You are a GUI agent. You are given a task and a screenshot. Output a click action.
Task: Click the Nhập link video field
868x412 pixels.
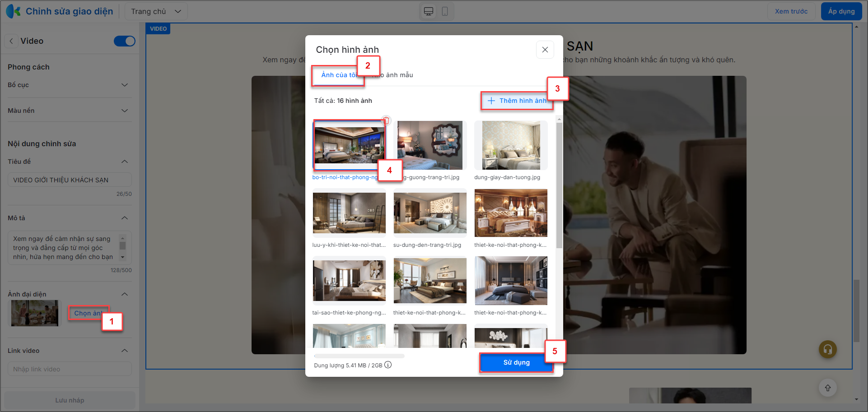70,369
